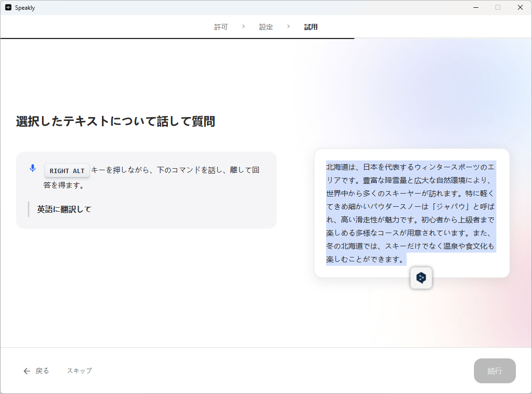
Task: Go back with the 戻る arrow button
Action: pos(36,371)
